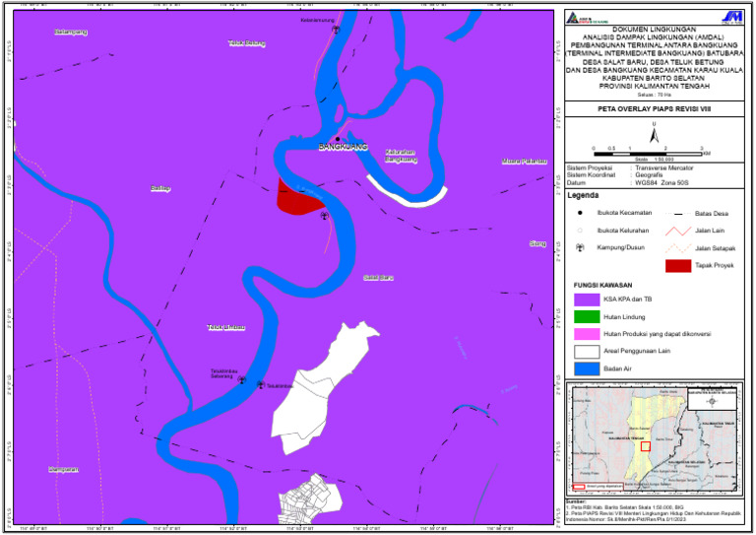The height and width of the screenshot is (535, 756).
Task: Click the compass rose inside the inset map
Action: 712,402
